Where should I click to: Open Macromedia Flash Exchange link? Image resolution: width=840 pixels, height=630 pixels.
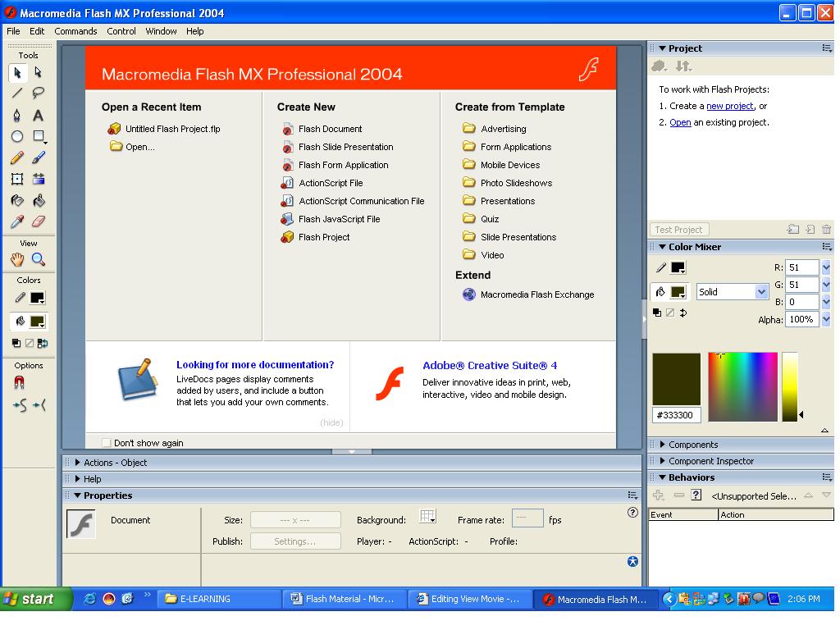[529, 294]
